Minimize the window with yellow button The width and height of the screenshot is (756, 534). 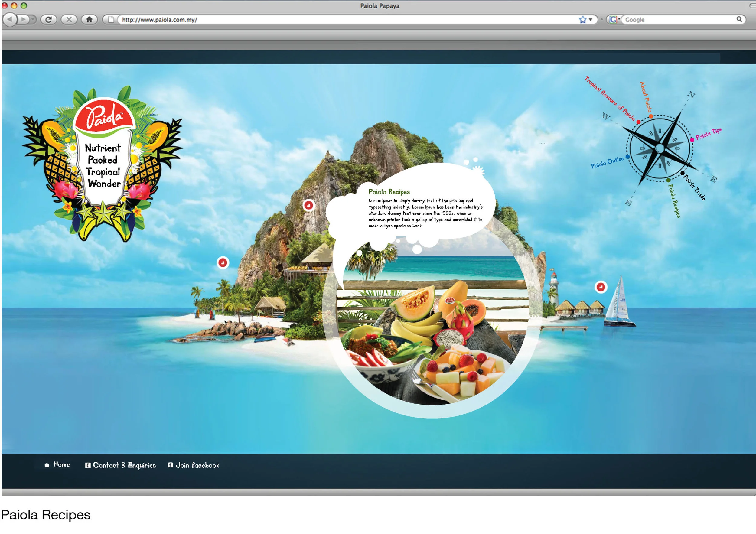tap(14, 5)
